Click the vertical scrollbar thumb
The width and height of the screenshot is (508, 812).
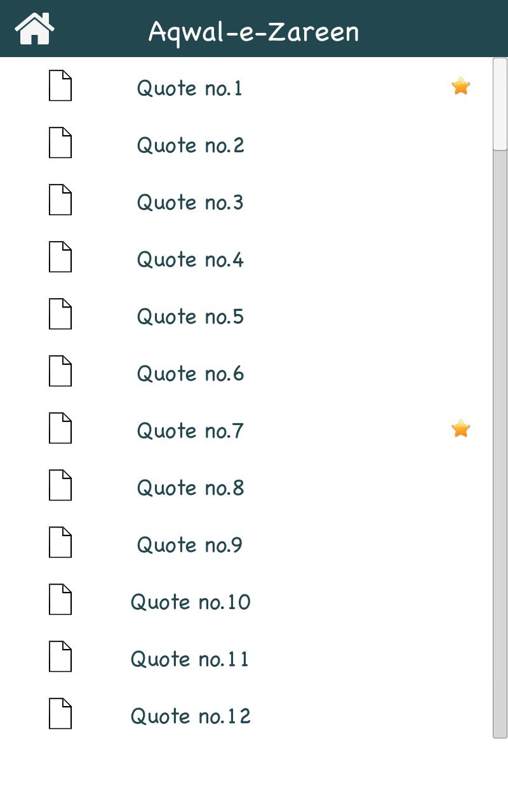[x=500, y=104]
